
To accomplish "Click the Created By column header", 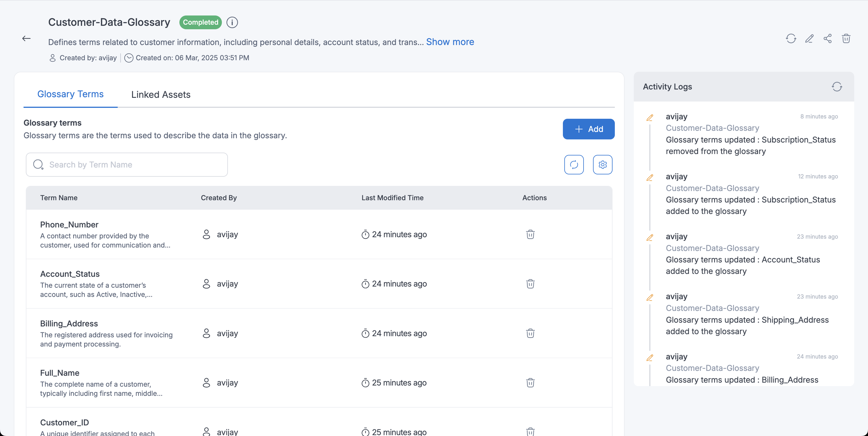I will tap(219, 198).
